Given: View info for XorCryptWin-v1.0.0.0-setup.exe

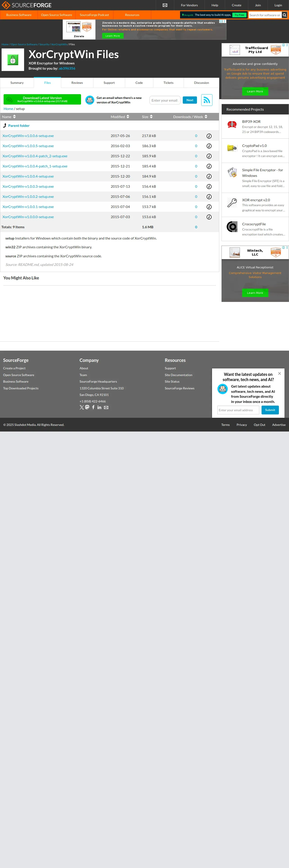Looking at the screenshot, I should [x=209, y=217].
